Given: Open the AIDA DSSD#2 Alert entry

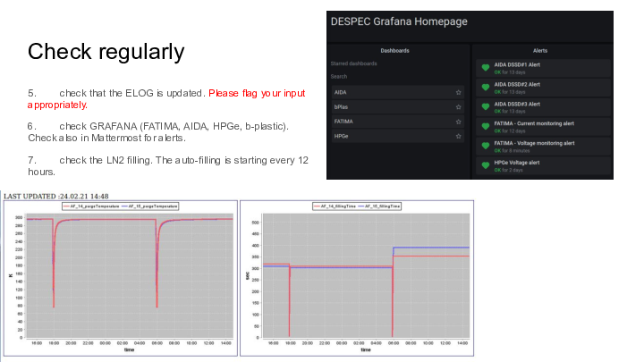Looking at the screenshot, I should click(x=543, y=88).
